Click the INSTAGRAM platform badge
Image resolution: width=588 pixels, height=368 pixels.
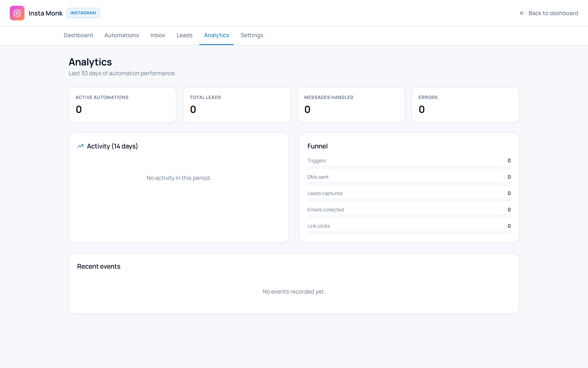83,13
